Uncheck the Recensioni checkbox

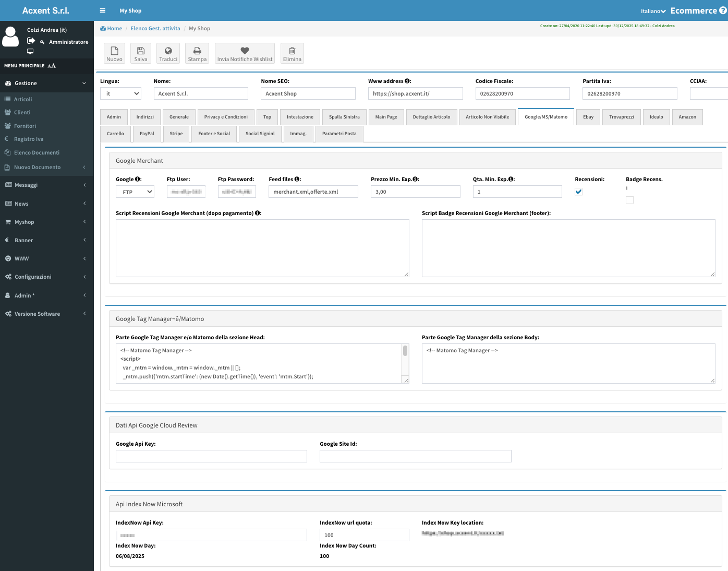click(x=578, y=192)
